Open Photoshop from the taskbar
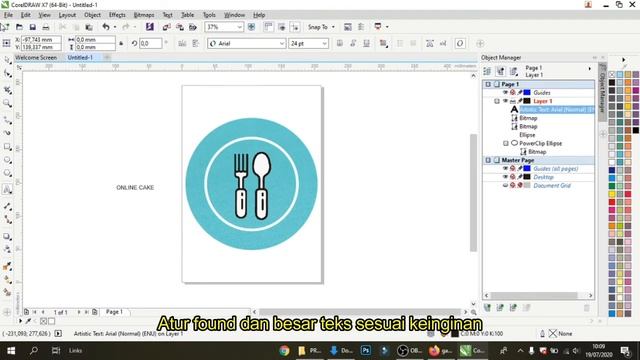The width and height of the screenshot is (640, 360). point(365,350)
